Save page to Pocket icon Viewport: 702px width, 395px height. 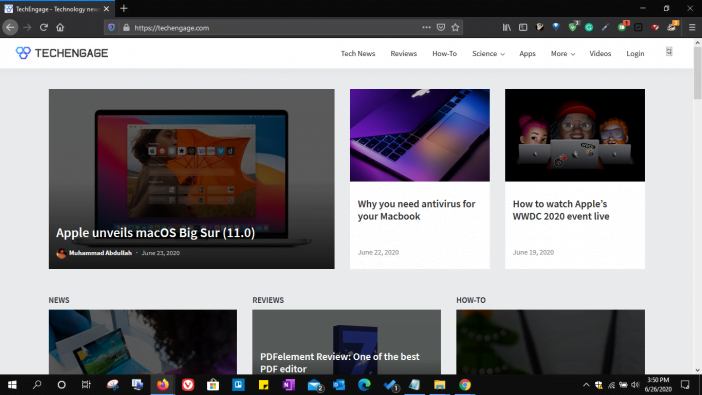(x=441, y=27)
